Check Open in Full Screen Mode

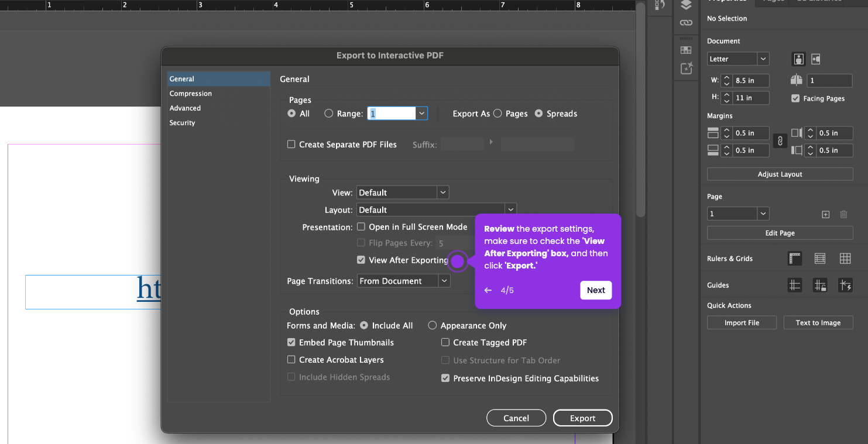point(361,226)
